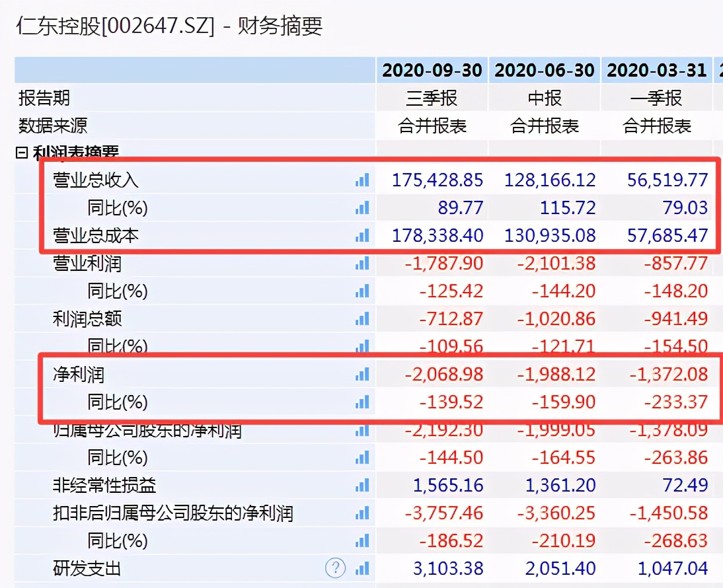Image resolution: width=723 pixels, height=588 pixels.
Task: Select the 非经常性损益 row label
Action: click(104, 485)
